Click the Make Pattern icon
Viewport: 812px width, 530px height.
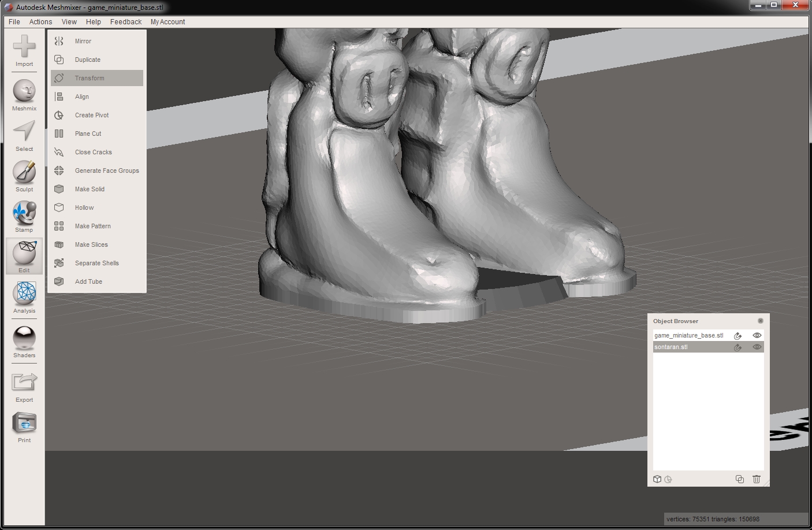(x=59, y=226)
